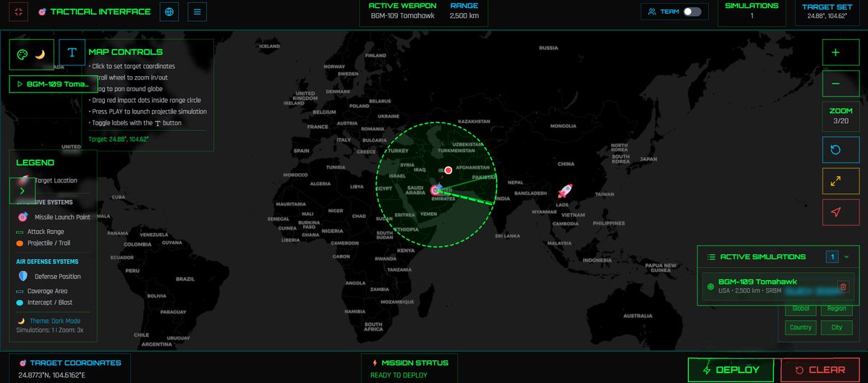Click the ACTIVE WEAPON BGM-109 Tomahawk label
Screen dimensions: 868x383
pyautogui.click(x=403, y=10)
